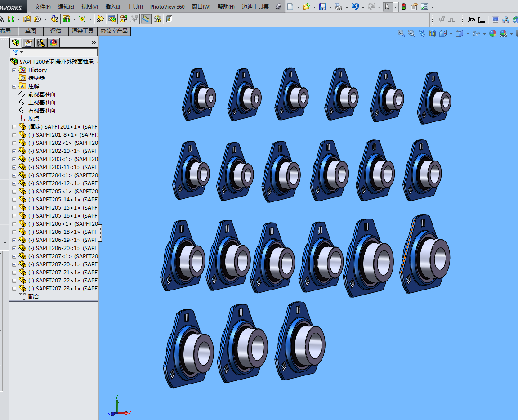Open the dropdown arrow beside Save
The height and width of the screenshot is (420, 518).
click(x=330, y=7)
